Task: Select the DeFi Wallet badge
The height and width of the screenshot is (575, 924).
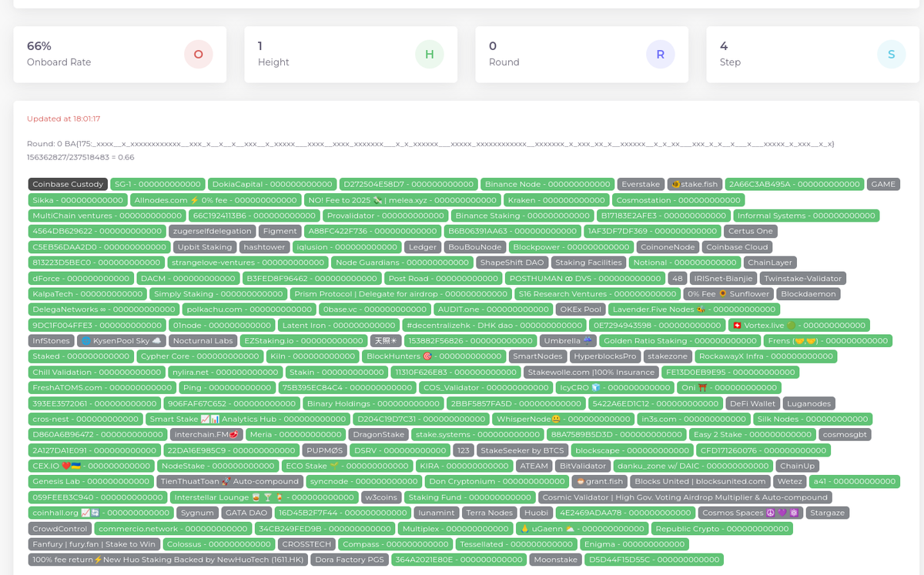Action: click(752, 403)
